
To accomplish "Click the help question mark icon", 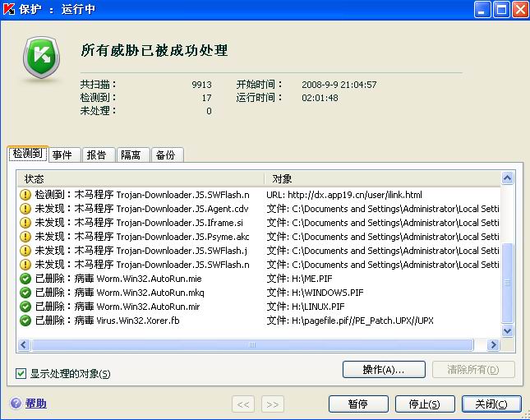I will coord(16,403).
